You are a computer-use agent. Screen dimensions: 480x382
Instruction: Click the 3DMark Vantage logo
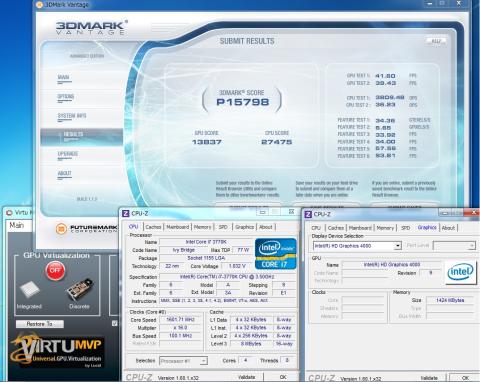pos(91,28)
